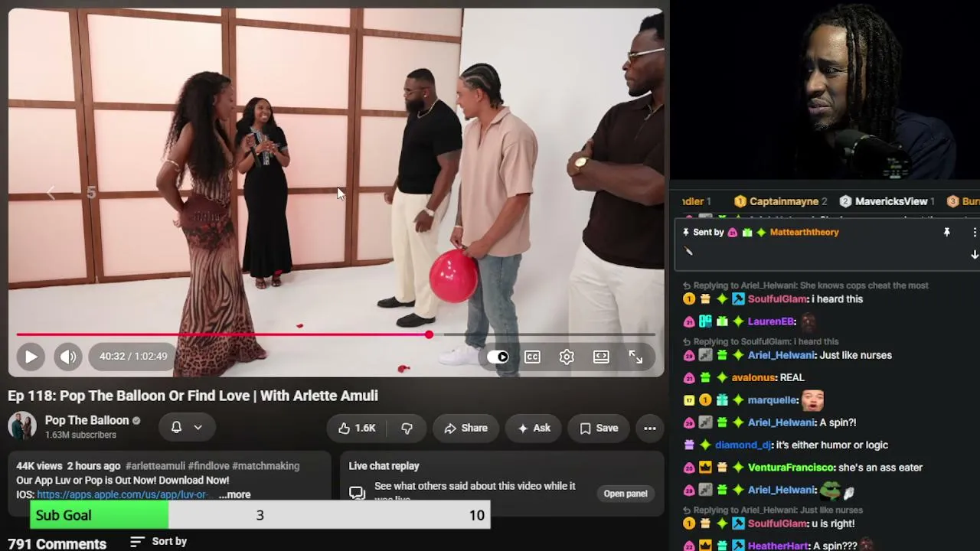Click the down arrow below pinned message options

(975, 255)
